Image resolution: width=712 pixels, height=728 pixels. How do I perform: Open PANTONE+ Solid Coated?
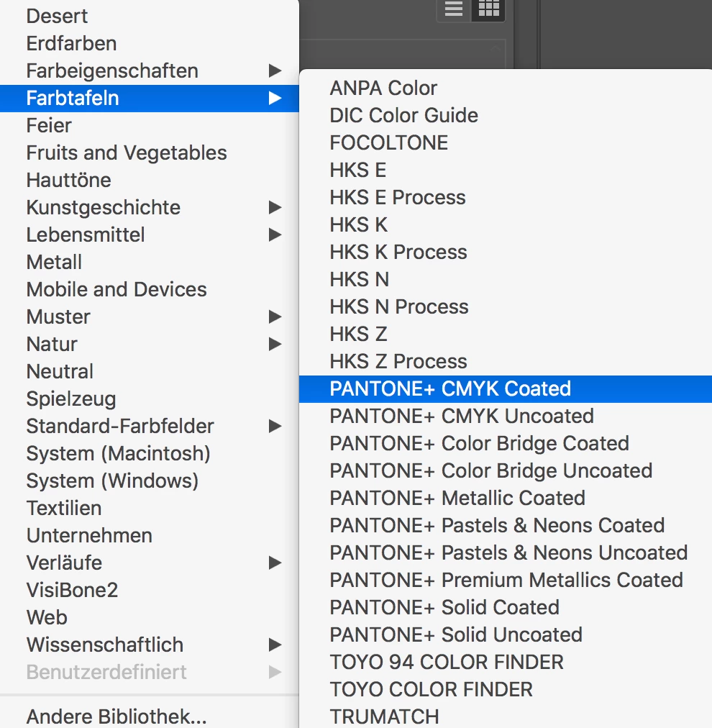(x=506, y=608)
